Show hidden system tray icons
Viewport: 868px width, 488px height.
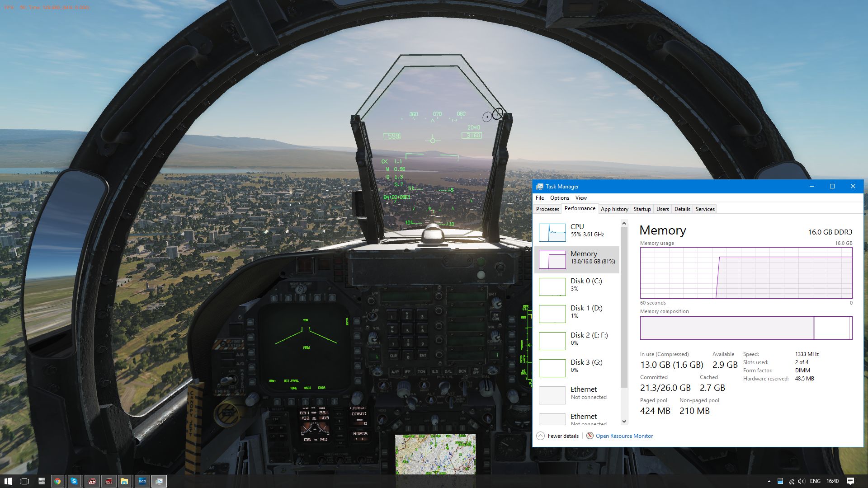(769, 481)
